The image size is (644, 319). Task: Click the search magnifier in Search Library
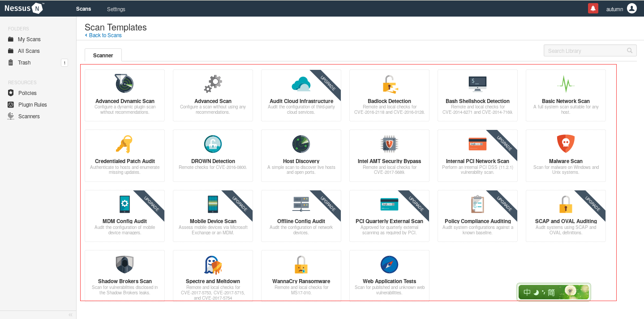(x=630, y=51)
